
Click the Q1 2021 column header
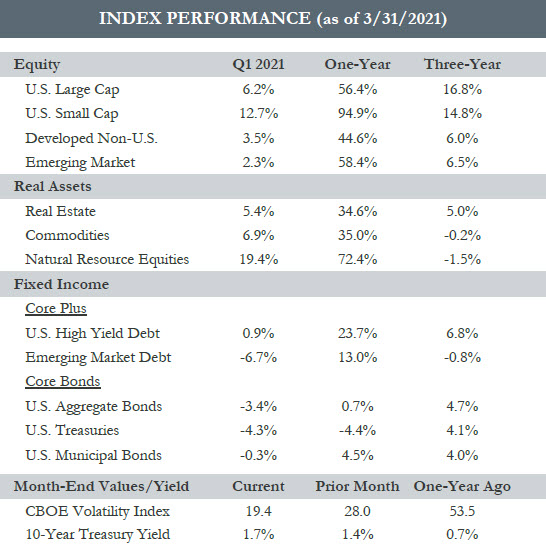[258, 65]
